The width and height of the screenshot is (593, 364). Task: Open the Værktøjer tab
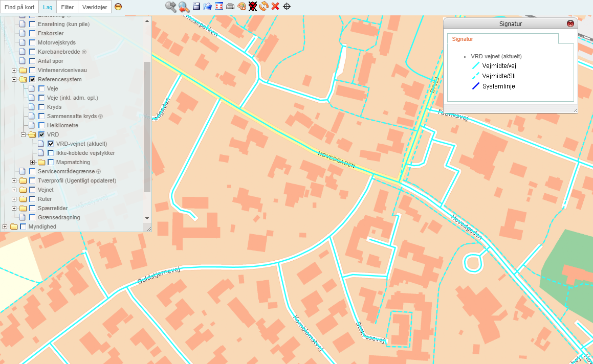click(95, 7)
